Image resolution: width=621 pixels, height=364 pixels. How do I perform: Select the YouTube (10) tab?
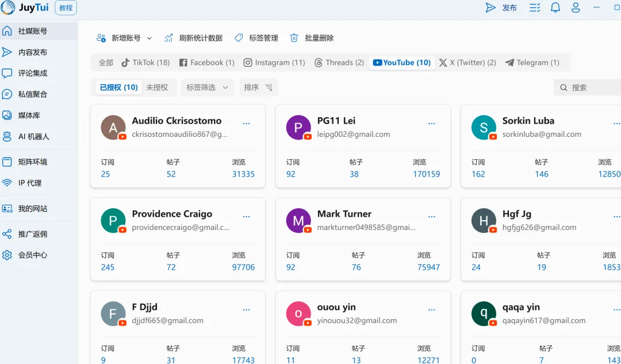click(401, 63)
